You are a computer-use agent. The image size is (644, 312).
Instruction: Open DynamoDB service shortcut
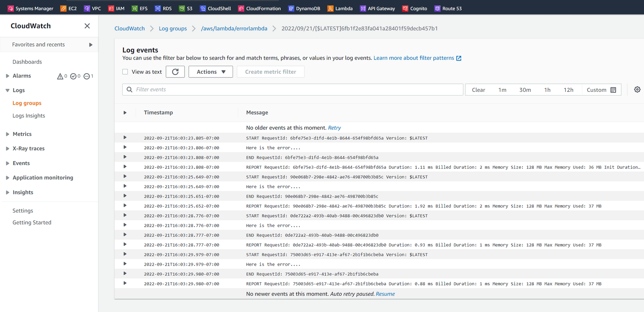304,8
